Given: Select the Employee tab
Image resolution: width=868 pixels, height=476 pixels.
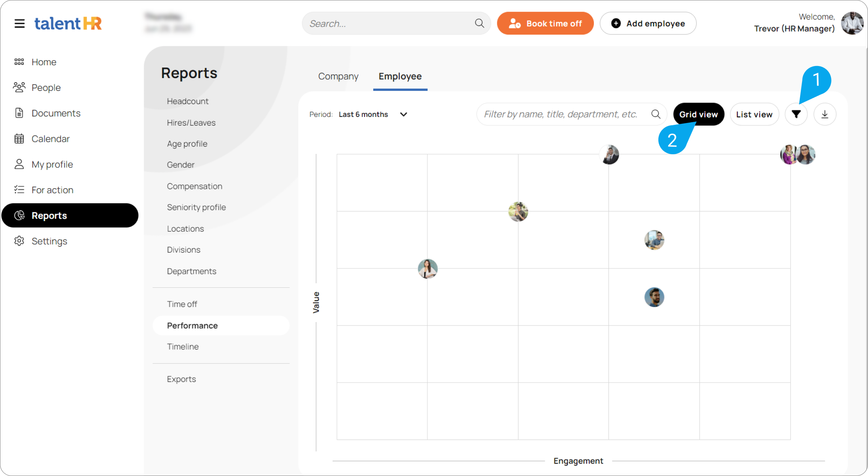Looking at the screenshot, I should [x=400, y=76].
